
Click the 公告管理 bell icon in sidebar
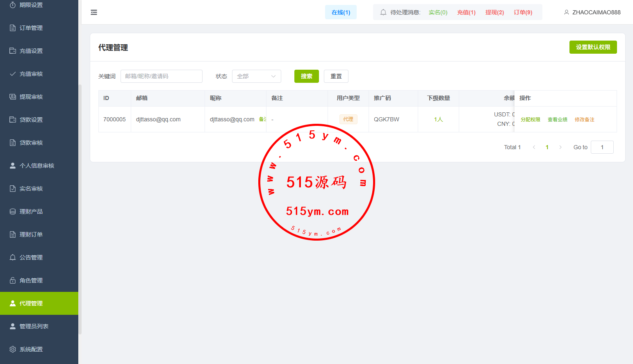pos(13,257)
